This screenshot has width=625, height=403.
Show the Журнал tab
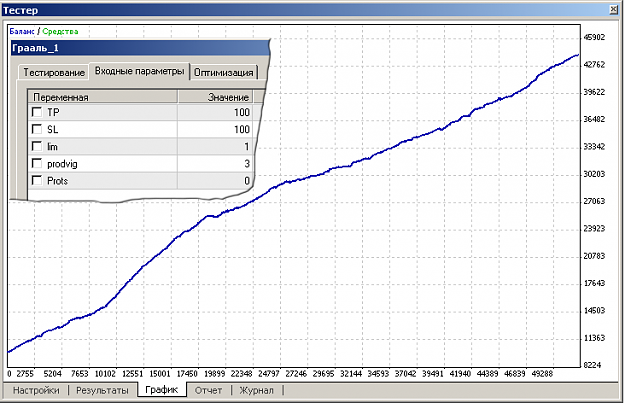[257, 390]
